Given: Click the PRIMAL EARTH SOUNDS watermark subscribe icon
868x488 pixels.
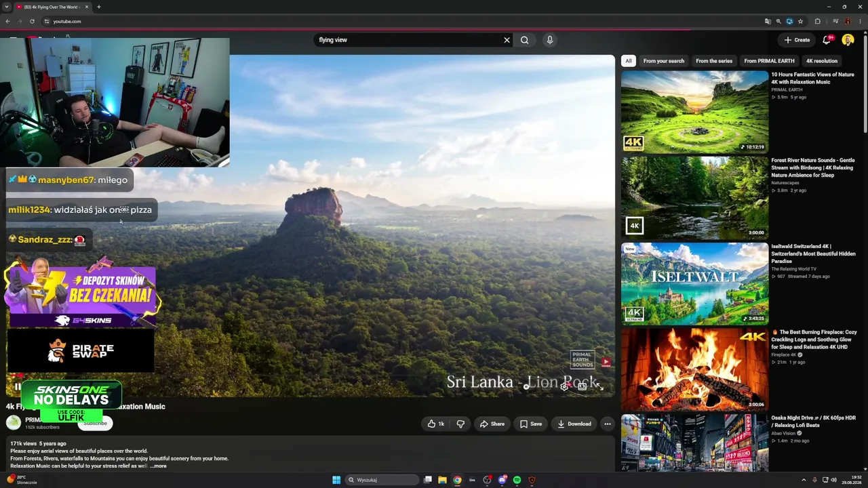Looking at the screenshot, I should coord(606,362).
